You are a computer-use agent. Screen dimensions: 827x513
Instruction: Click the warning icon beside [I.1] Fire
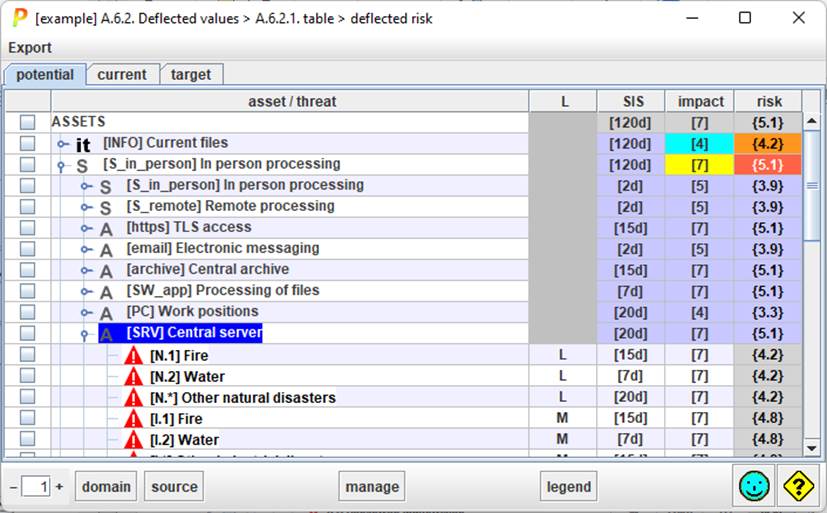[x=133, y=419]
